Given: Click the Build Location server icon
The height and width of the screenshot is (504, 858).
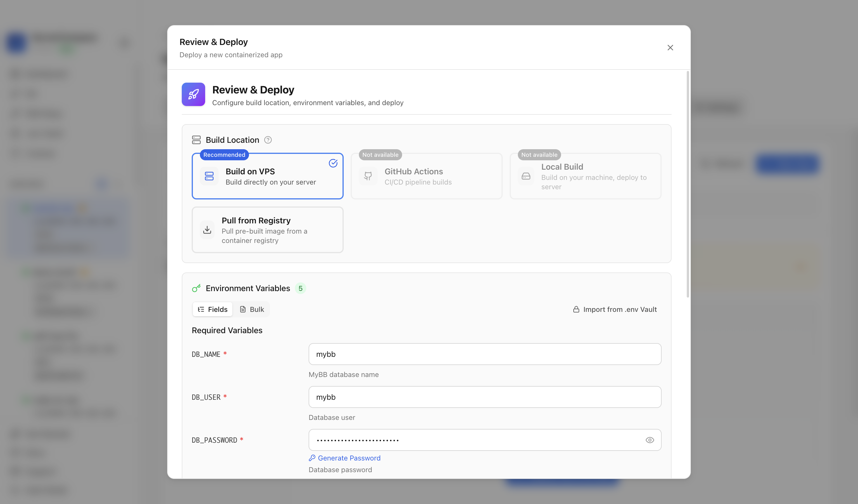Looking at the screenshot, I should coord(196,140).
